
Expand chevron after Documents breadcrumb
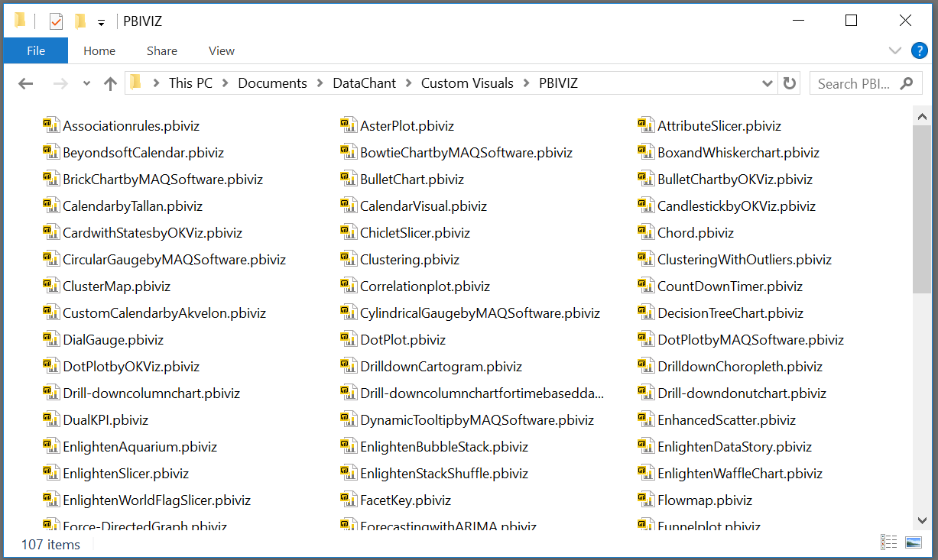coord(320,83)
